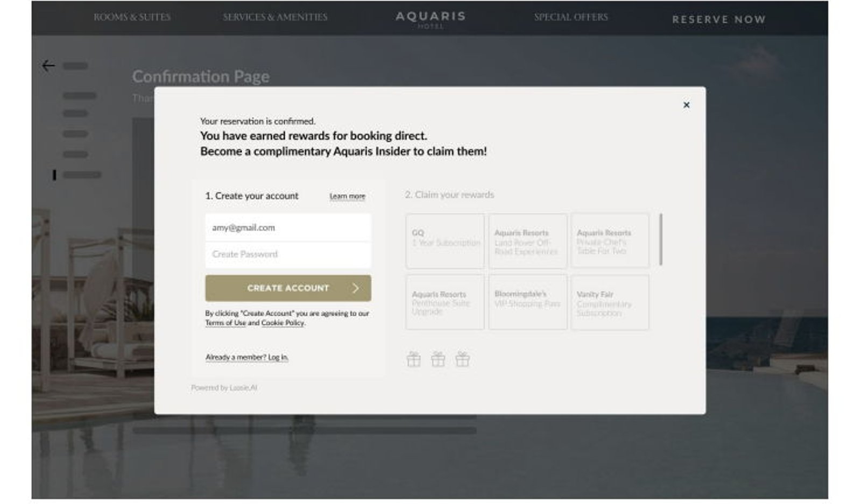Select the Bloomingdale's VIP Shopping Pass reward
Screen dimensions: 861x504
tap(527, 302)
